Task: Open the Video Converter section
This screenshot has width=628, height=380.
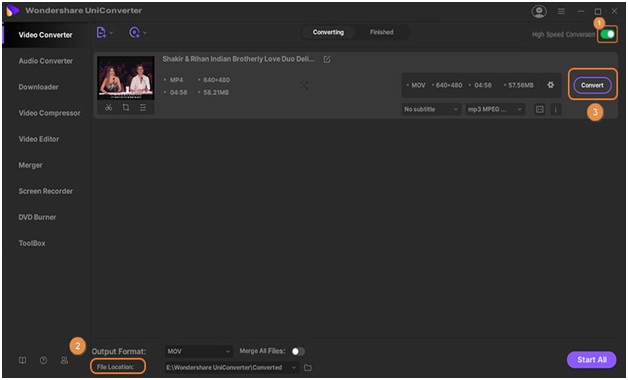Action: [45, 35]
